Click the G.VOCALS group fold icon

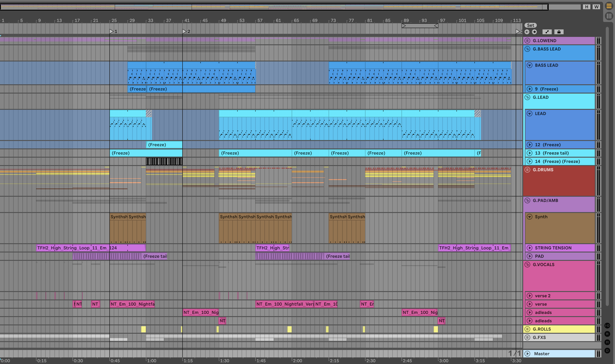tap(527, 265)
